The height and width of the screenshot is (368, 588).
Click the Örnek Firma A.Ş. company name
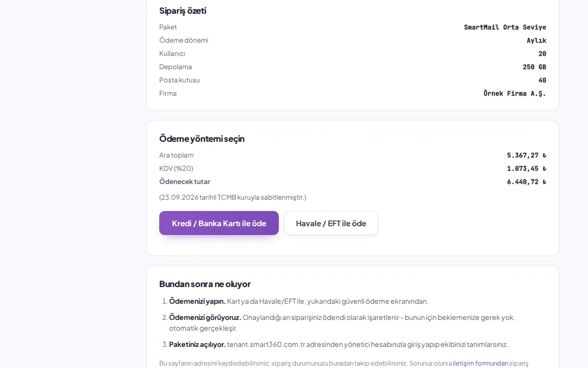pyautogui.click(x=515, y=93)
